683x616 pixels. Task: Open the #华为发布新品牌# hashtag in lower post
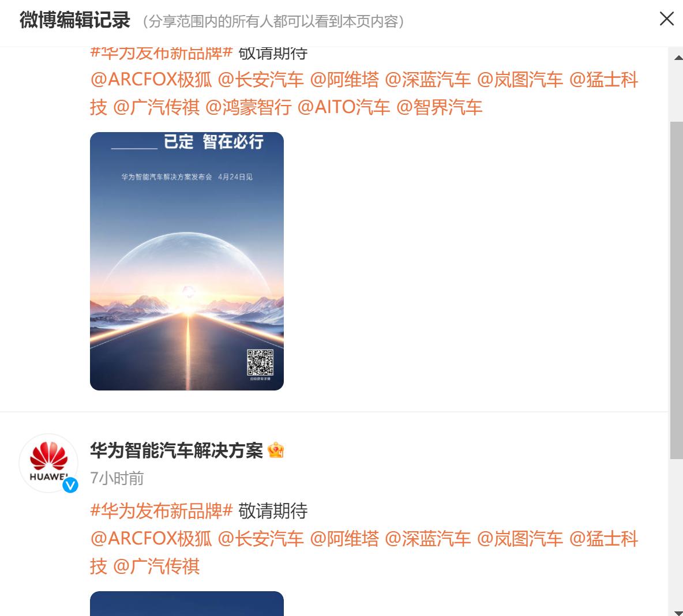(x=161, y=510)
